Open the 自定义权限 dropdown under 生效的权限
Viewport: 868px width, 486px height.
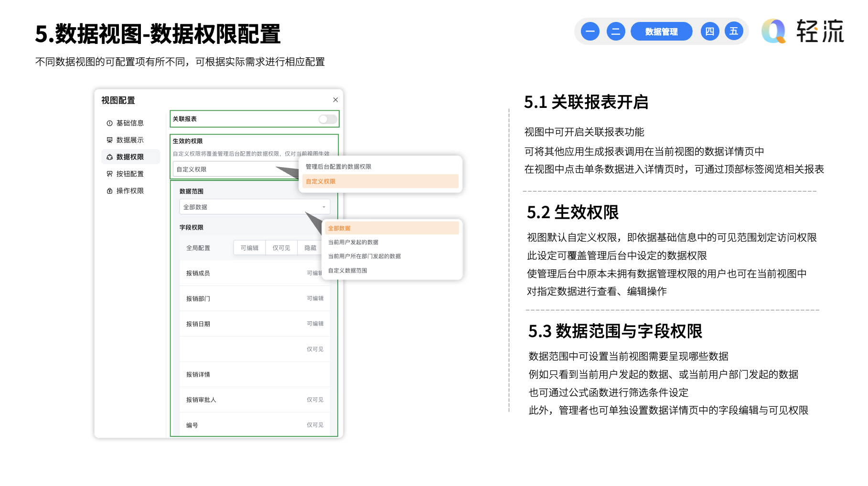(x=236, y=169)
